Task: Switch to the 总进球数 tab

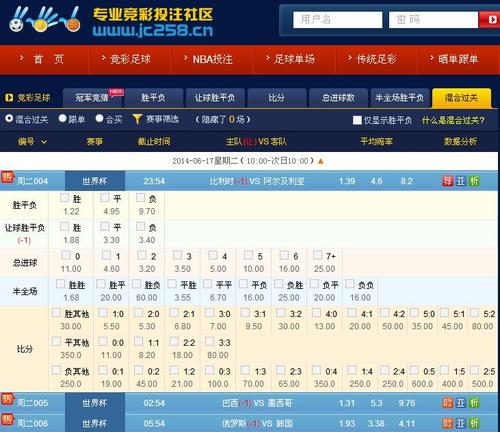Action: (x=338, y=98)
